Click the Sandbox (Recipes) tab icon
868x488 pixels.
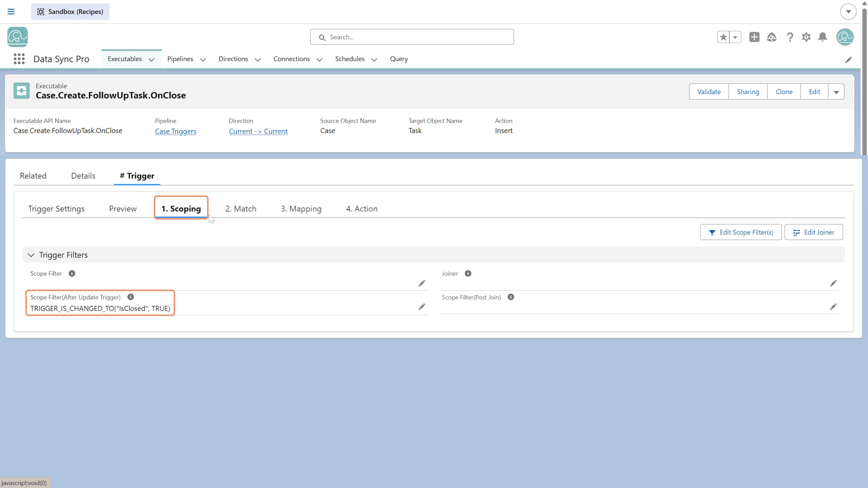click(x=41, y=12)
